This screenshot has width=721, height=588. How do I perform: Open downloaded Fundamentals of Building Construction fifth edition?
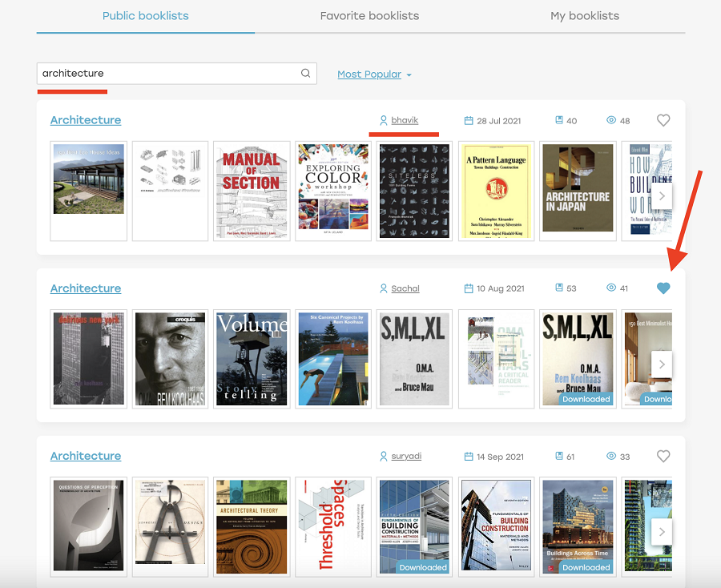tap(414, 526)
